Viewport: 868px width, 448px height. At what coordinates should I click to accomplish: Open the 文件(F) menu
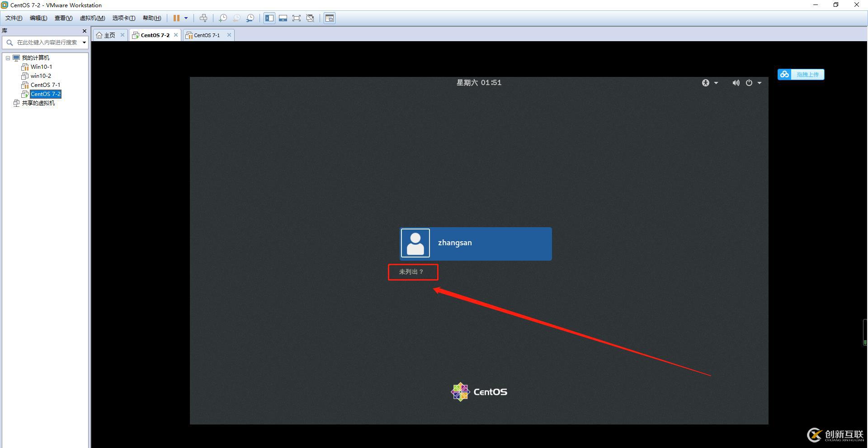(x=14, y=18)
